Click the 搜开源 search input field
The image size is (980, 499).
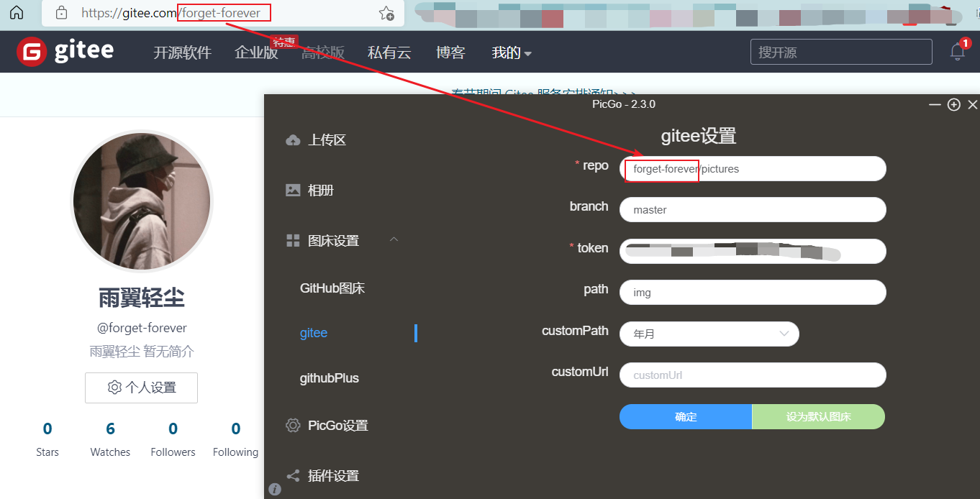coord(840,51)
